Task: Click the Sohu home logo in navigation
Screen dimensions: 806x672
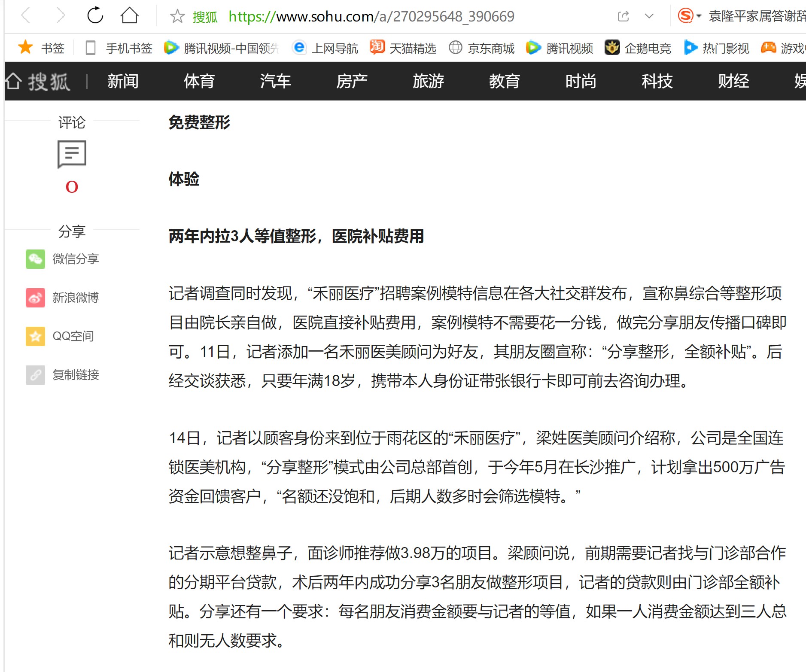Action: tap(37, 81)
